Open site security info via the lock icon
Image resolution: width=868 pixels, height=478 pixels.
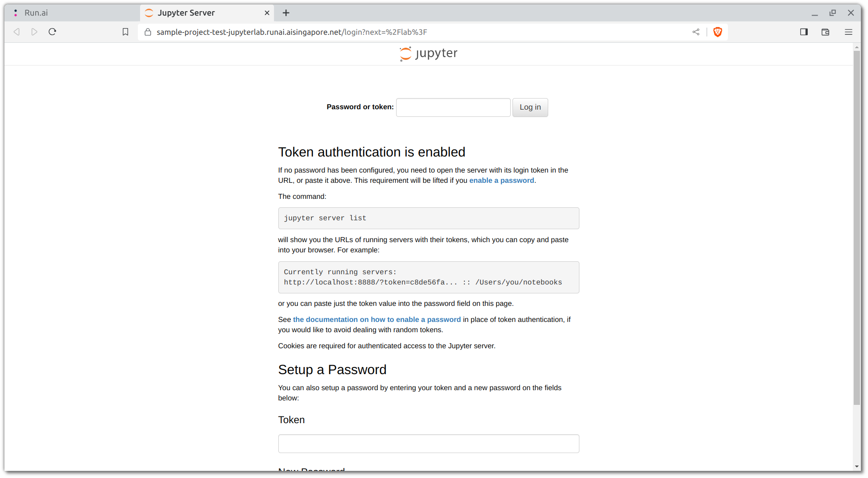pos(148,32)
